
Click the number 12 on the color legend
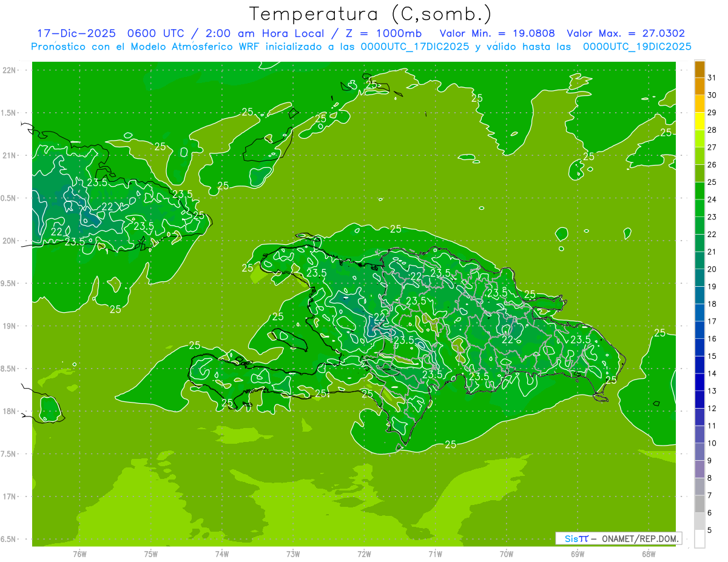coord(712,409)
